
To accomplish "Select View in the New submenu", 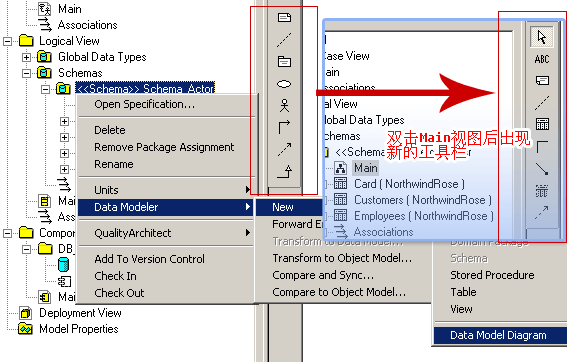I will point(500,309).
